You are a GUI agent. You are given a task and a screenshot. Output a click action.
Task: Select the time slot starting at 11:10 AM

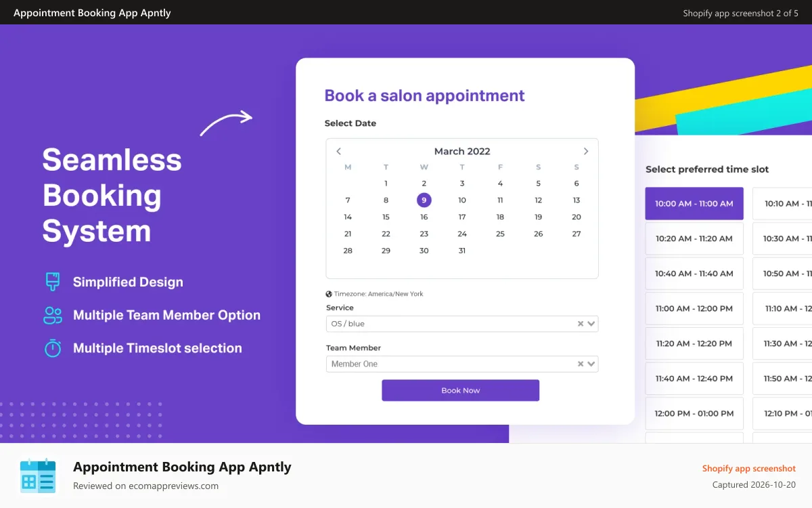coord(783,308)
